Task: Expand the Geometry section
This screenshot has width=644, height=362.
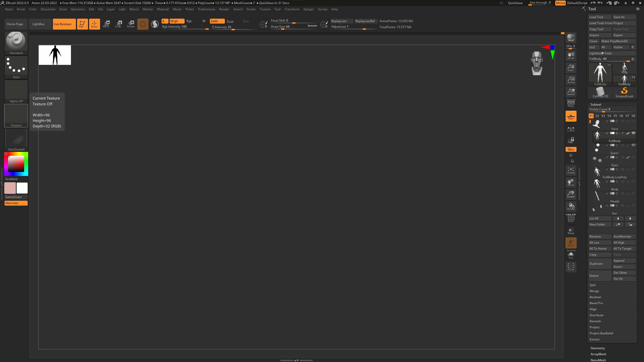Action: click(597, 348)
